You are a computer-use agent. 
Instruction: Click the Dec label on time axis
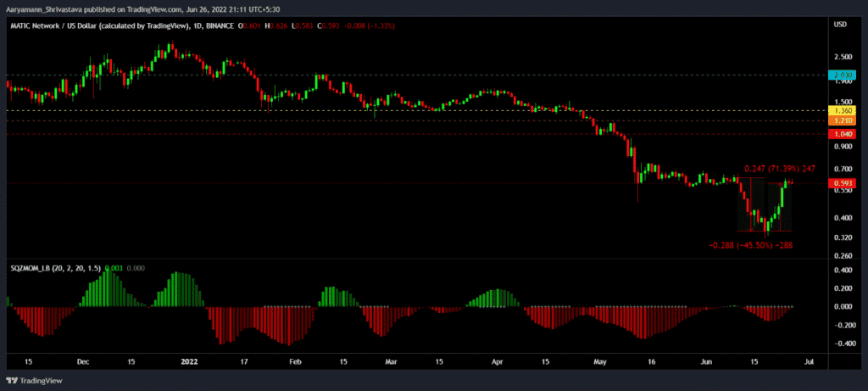pos(82,362)
